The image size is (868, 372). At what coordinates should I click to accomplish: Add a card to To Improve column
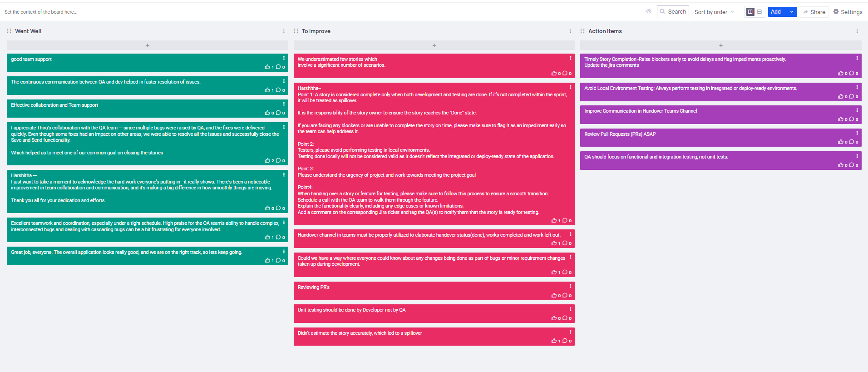[x=434, y=45]
